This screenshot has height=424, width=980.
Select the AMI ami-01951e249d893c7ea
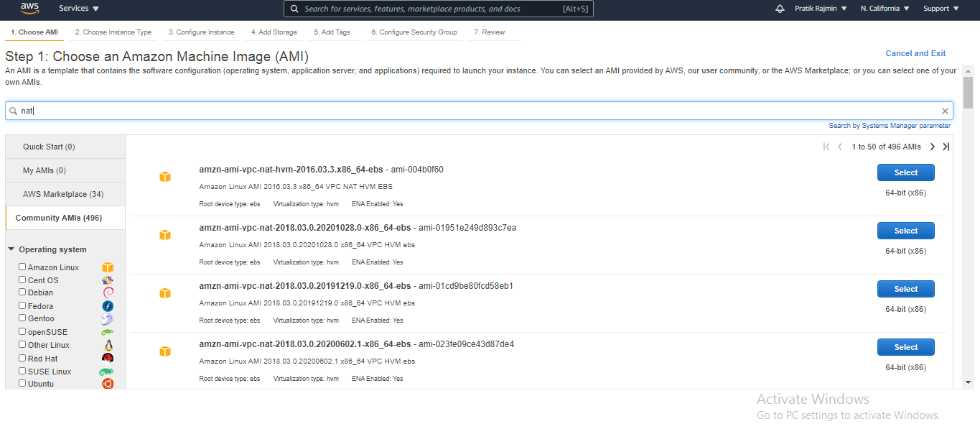pos(906,231)
